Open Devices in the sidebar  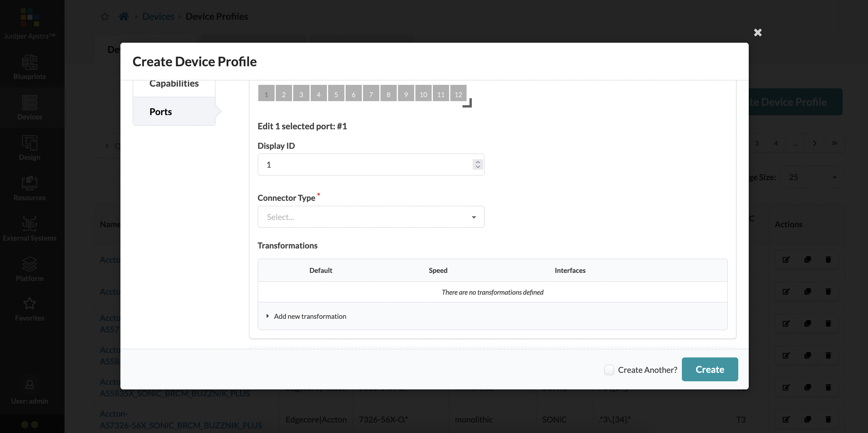point(30,108)
